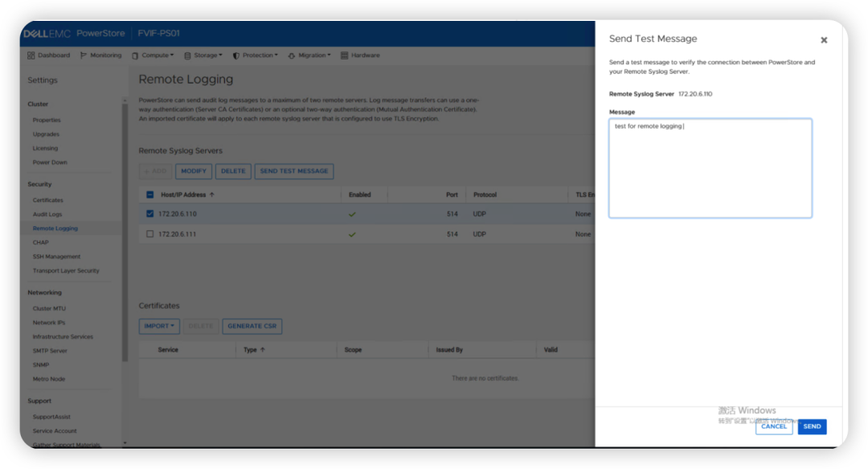Image resolution: width=868 pixels, height=469 pixels.
Task: Click the Protocol column header
Action: tap(485, 195)
